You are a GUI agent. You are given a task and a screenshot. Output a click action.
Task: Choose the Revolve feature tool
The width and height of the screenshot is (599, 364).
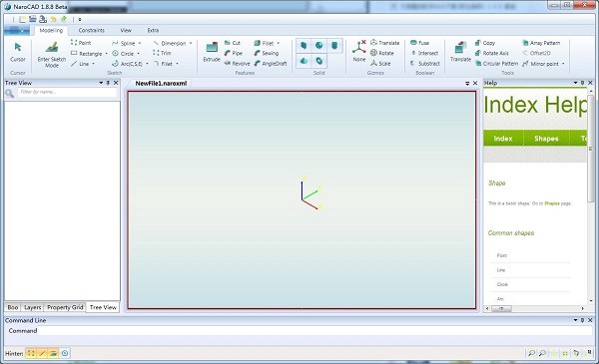pos(238,64)
